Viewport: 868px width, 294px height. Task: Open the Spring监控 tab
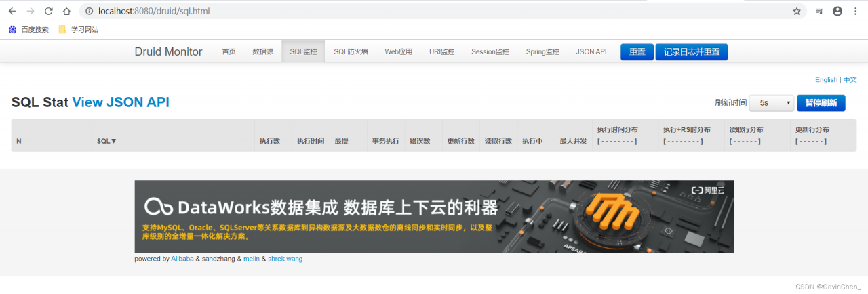pyautogui.click(x=542, y=51)
